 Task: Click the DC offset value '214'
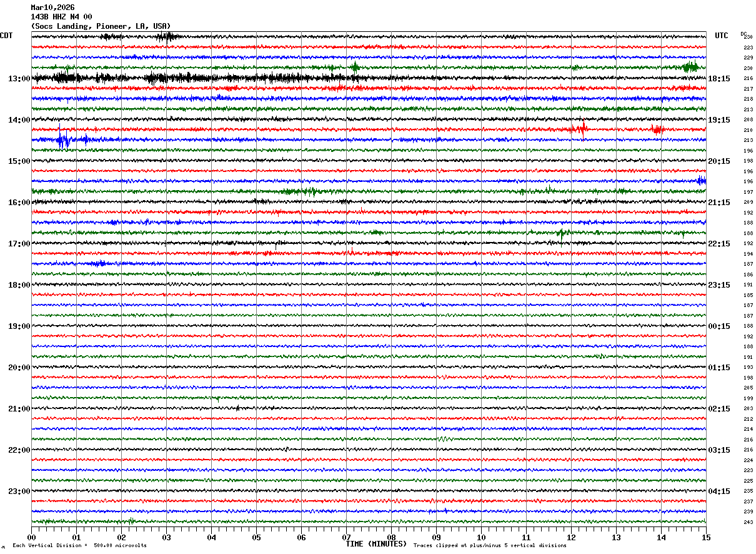(748, 429)
